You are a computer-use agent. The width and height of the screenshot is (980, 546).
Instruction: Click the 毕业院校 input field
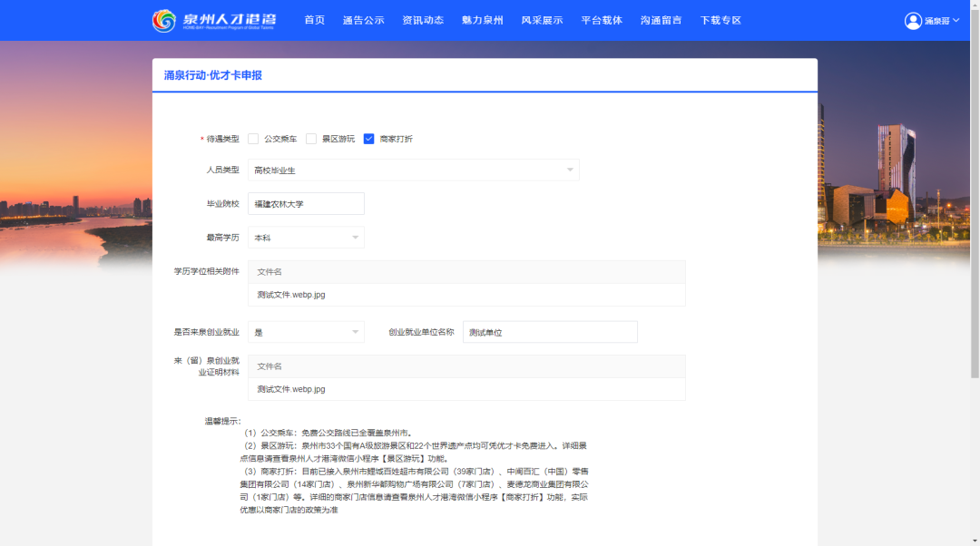coord(306,204)
